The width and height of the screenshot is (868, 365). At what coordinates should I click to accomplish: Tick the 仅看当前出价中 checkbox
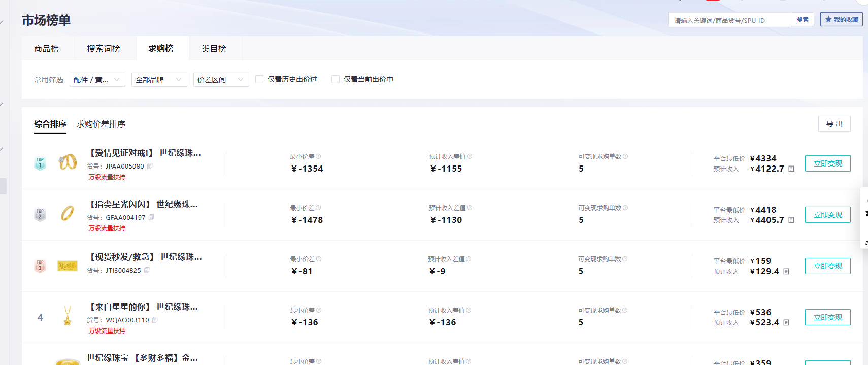click(x=336, y=79)
